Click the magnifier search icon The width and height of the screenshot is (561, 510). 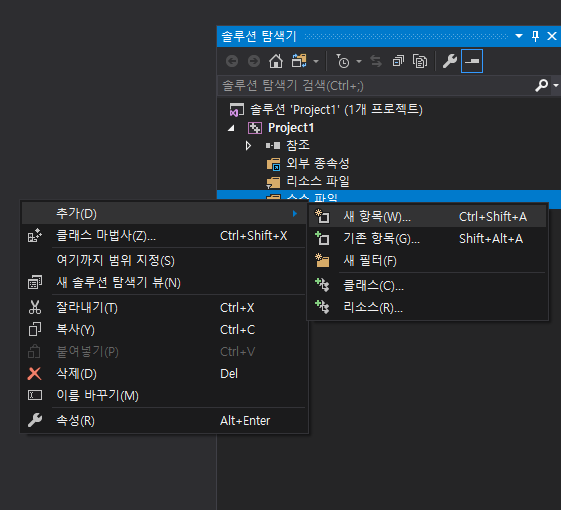point(541,86)
